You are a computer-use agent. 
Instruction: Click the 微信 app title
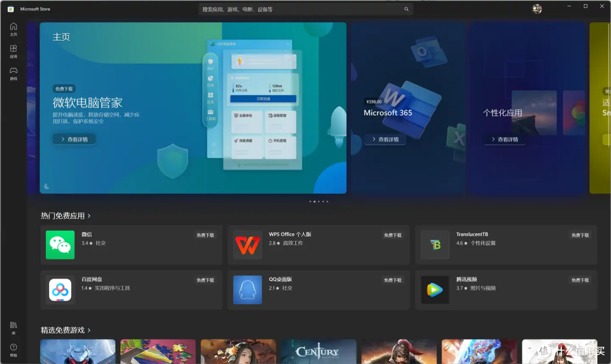click(87, 235)
